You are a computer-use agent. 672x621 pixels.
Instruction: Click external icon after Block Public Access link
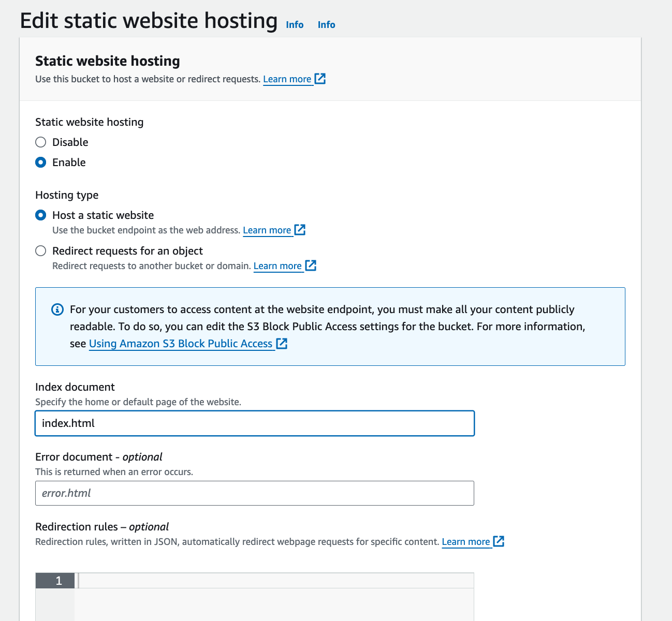click(x=282, y=344)
